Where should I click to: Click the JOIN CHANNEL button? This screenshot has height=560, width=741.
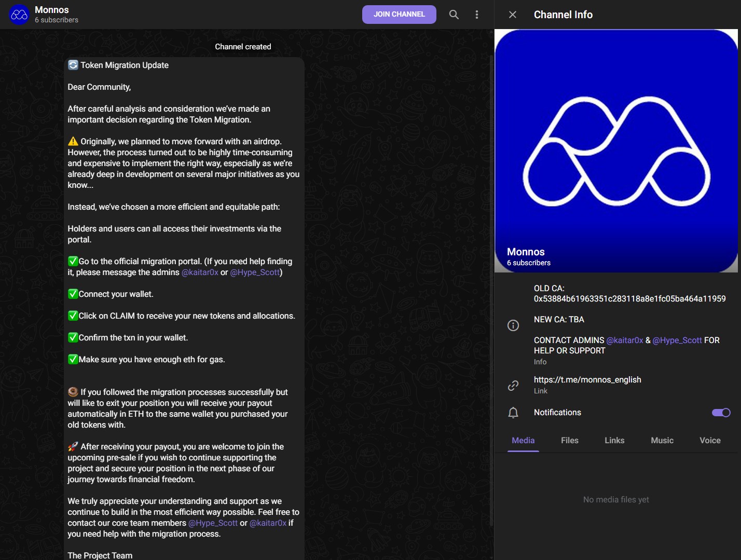point(399,15)
